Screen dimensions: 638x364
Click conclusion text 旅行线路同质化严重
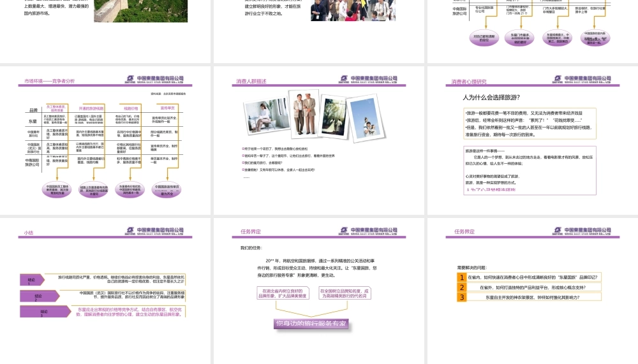(x=121, y=279)
